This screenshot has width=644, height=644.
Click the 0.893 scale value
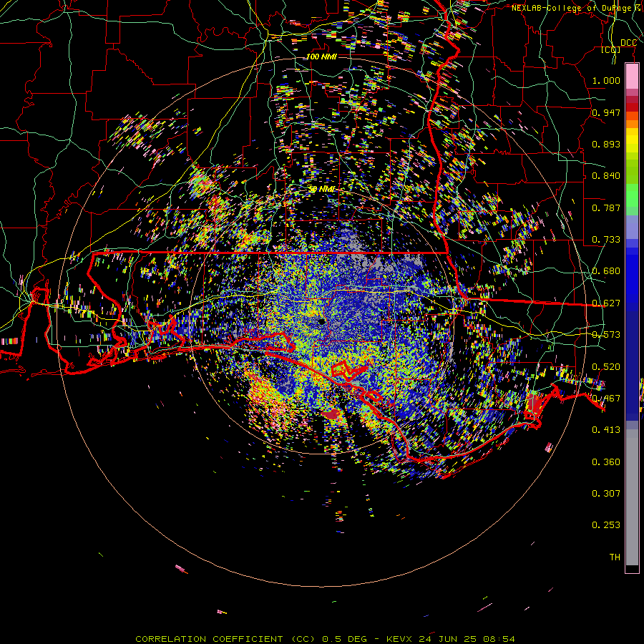(x=606, y=144)
